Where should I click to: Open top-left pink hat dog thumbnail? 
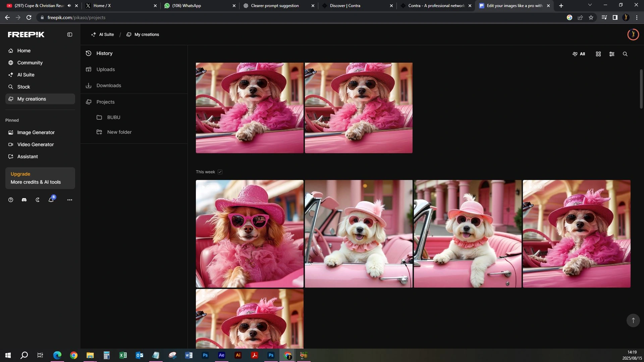click(x=250, y=108)
